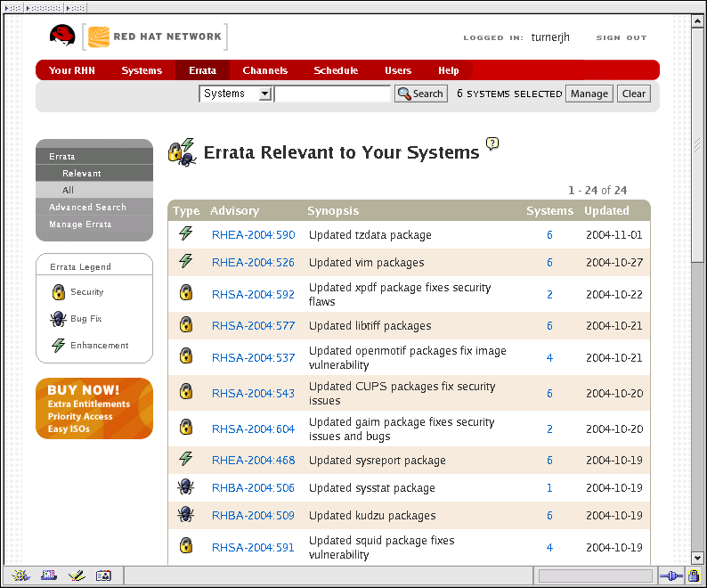Open the Address Book icon in the status bar
Screen dimensions: 707x588
point(103,576)
